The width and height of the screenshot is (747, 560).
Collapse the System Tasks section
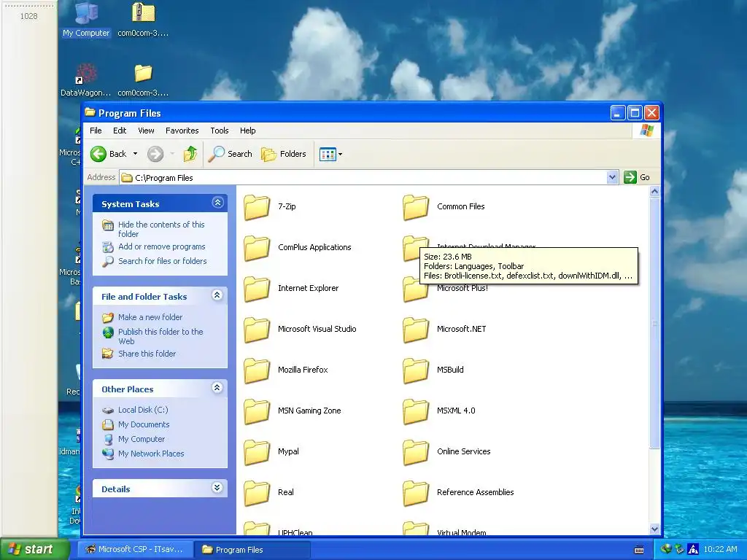(x=217, y=203)
